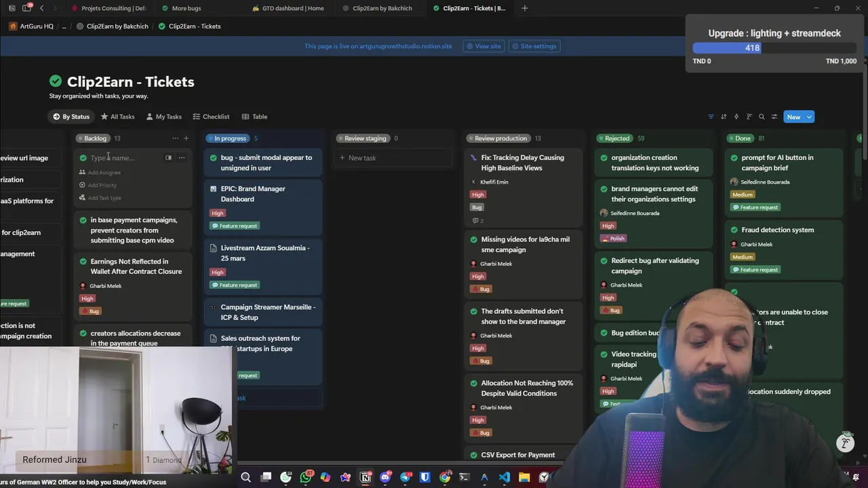Switch to the All Tasks view
This screenshot has height=488, width=868.
(x=117, y=117)
